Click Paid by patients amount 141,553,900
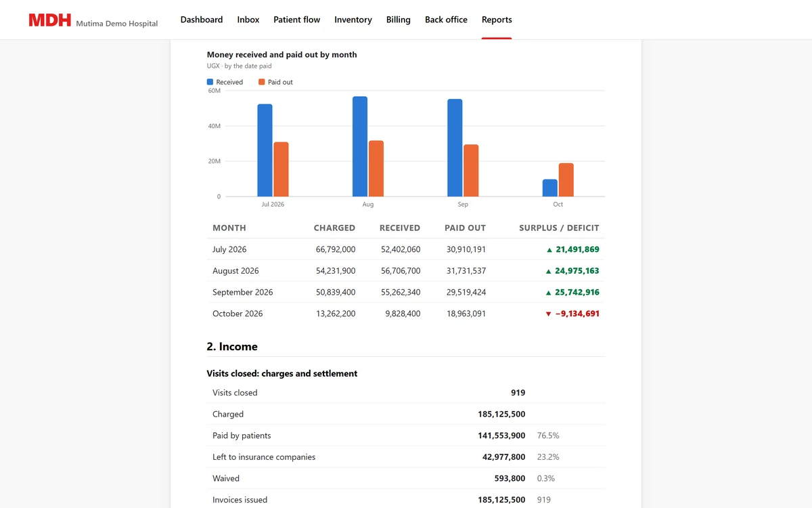The width and height of the screenshot is (812, 508). (501, 436)
